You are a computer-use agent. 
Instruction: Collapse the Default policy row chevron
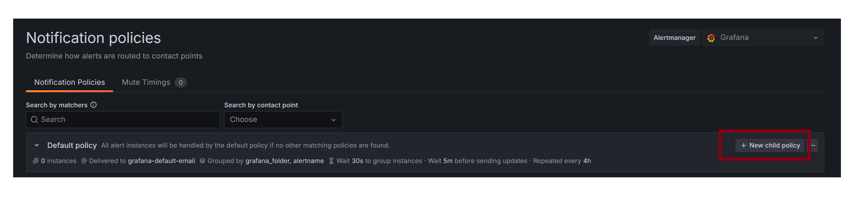[37, 146]
